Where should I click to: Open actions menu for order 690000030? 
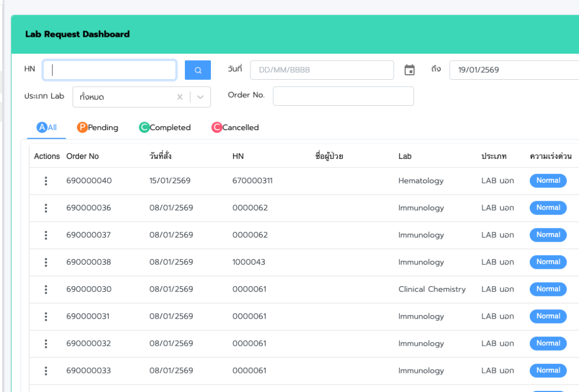point(46,290)
